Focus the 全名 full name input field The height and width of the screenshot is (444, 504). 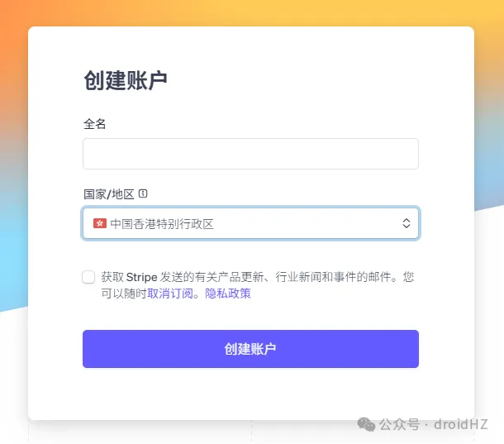point(250,154)
